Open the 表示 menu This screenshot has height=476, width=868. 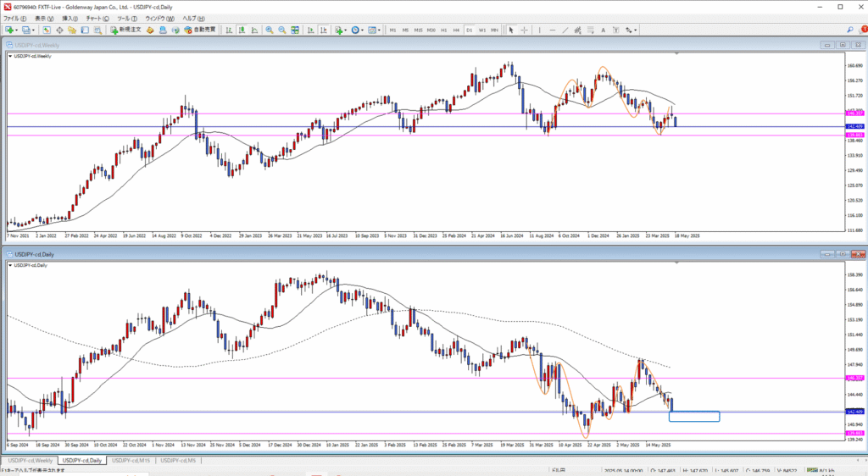pyautogui.click(x=44, y=19)
